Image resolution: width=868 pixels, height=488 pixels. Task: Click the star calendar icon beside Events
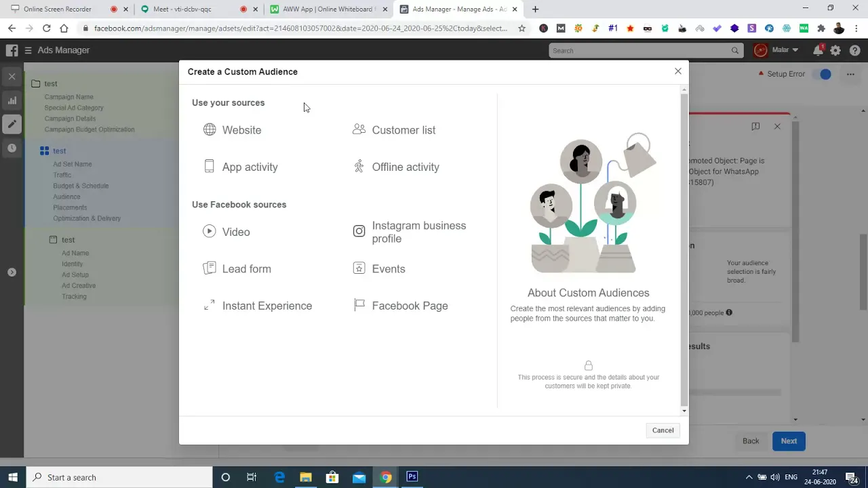tap(359, 268)
